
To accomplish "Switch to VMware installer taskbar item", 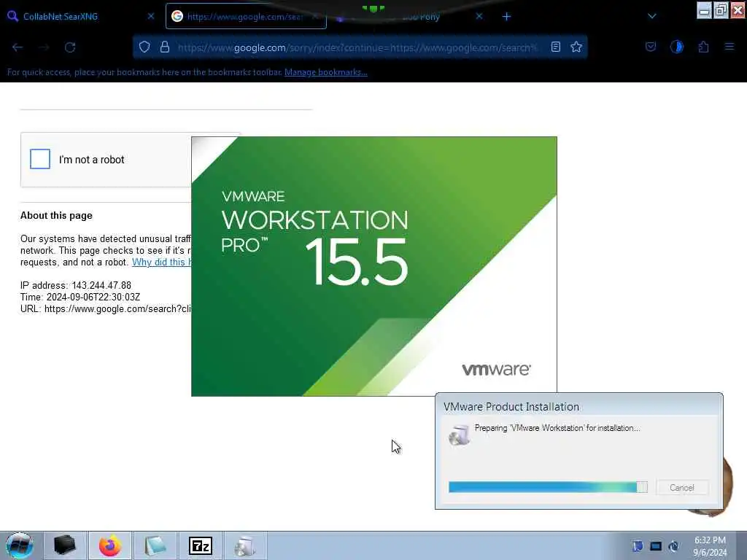I will coord(245,545).
